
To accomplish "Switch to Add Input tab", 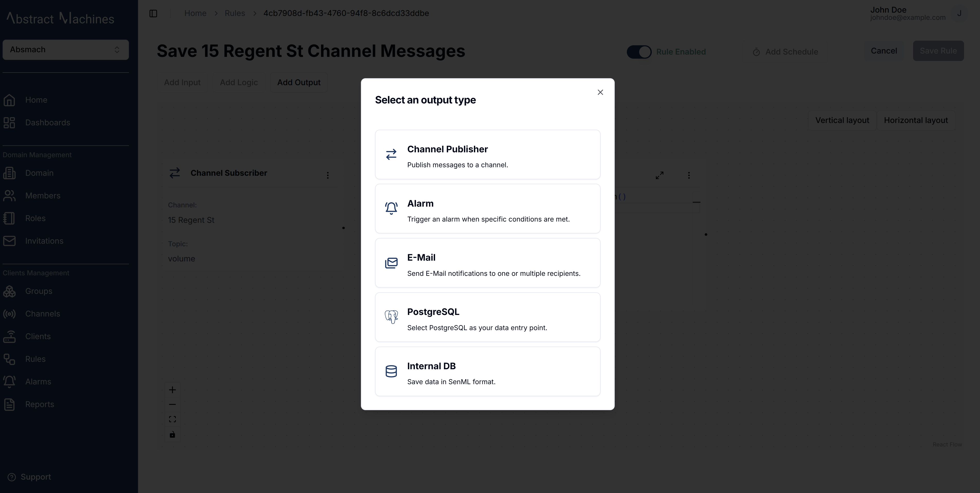I will pos(182,83).
